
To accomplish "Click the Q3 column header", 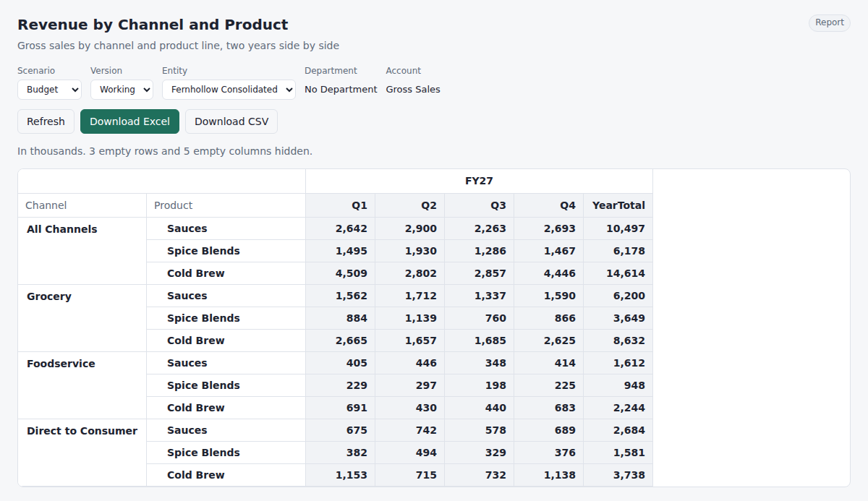I will tap(480, 205).
